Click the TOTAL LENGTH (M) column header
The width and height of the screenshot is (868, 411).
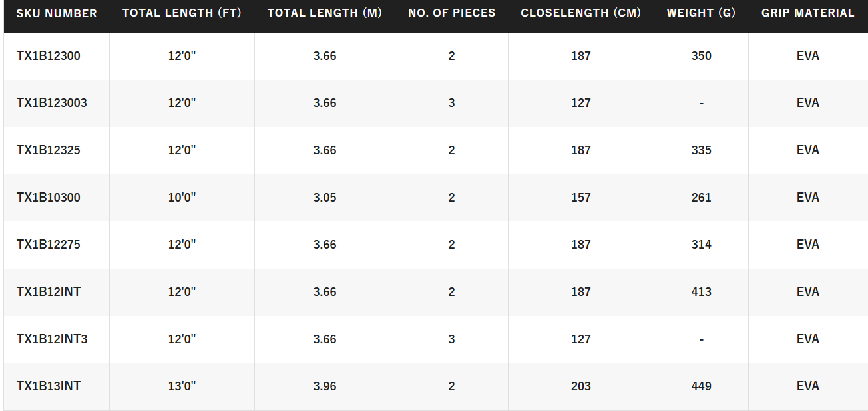pyautogui.click(x=325, y=13)
